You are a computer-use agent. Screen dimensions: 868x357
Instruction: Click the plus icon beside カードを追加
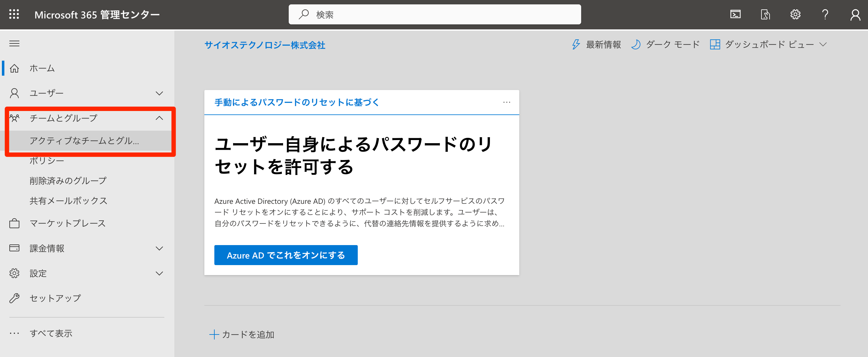[214, 334]
